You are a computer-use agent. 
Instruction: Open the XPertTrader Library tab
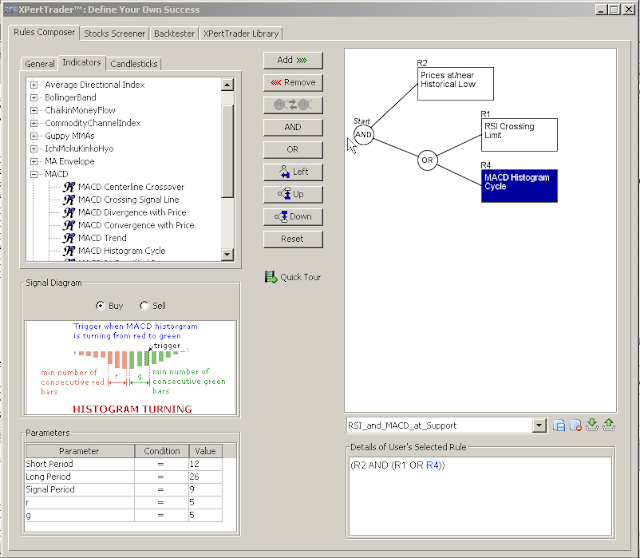pyautogui.click(x=241, y=33)
